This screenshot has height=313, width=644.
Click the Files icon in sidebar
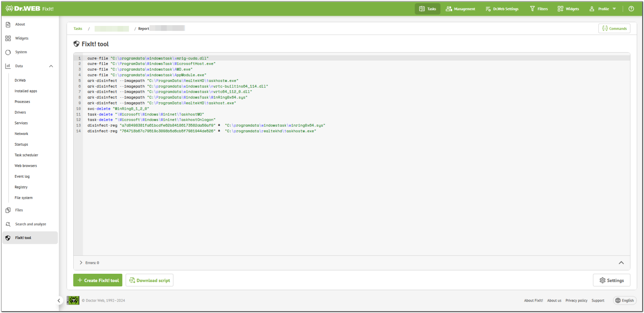[x=8, y=210]
